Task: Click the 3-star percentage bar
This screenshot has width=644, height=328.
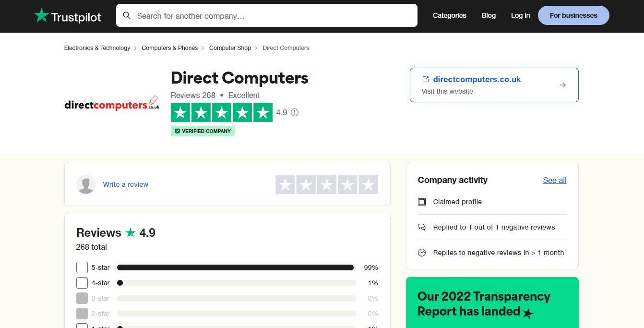Action: tap(237, 298)
